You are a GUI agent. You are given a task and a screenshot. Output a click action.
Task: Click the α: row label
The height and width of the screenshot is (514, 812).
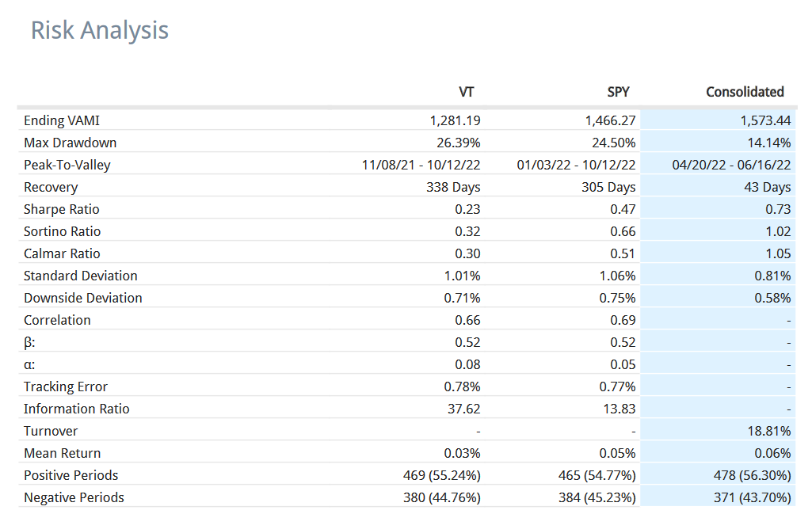(x=29, y=365)
